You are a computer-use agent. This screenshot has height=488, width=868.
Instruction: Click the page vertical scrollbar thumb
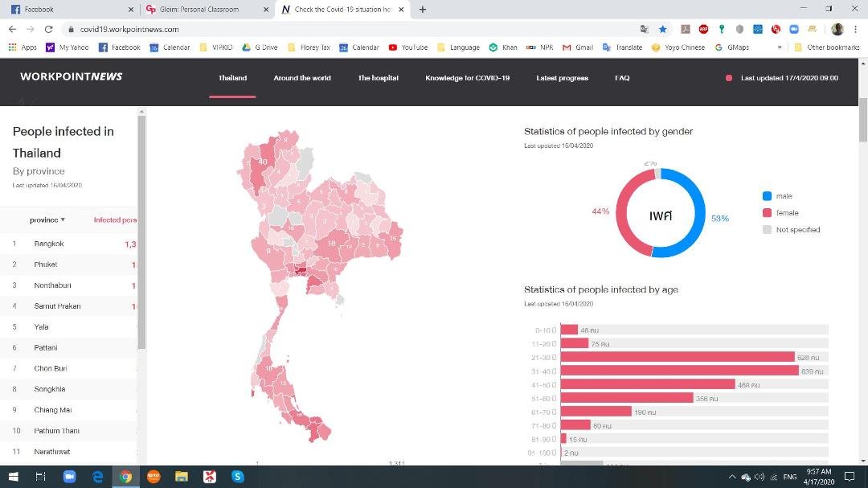[863, 120]
